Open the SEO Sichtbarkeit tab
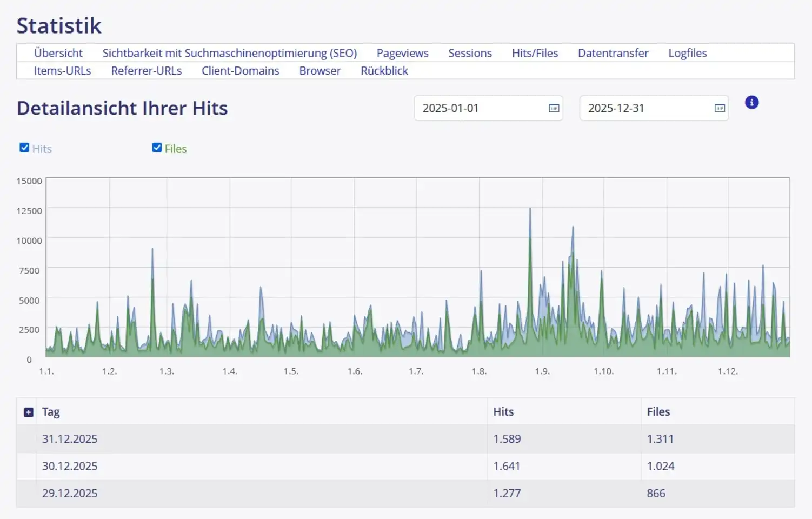The height and width of the screenshot is (519, 812). [230, 53]
